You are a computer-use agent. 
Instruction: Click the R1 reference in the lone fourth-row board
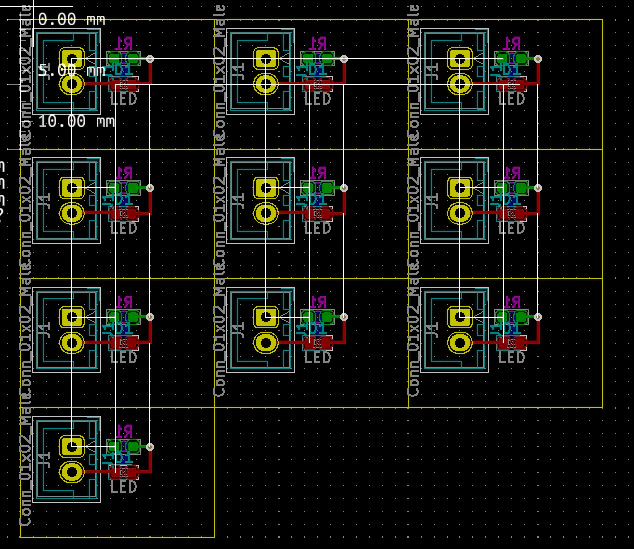pyautogui.click(x=124, y=431)
